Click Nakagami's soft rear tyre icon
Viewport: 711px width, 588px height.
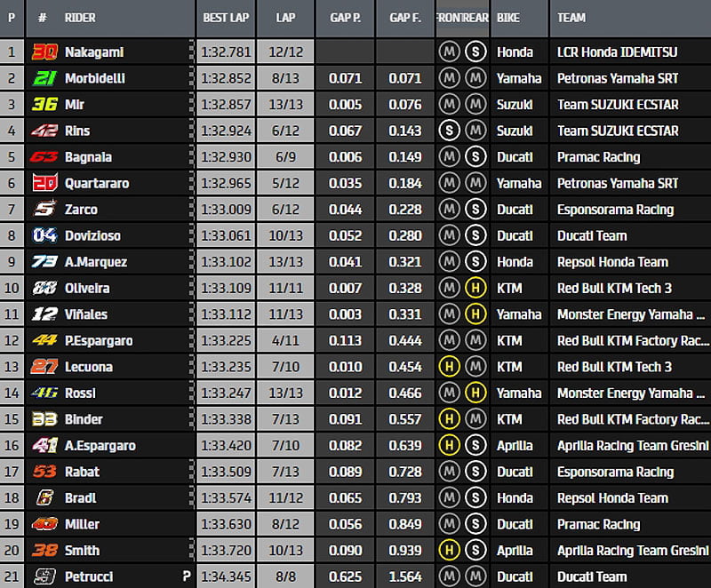click(475, 52)
